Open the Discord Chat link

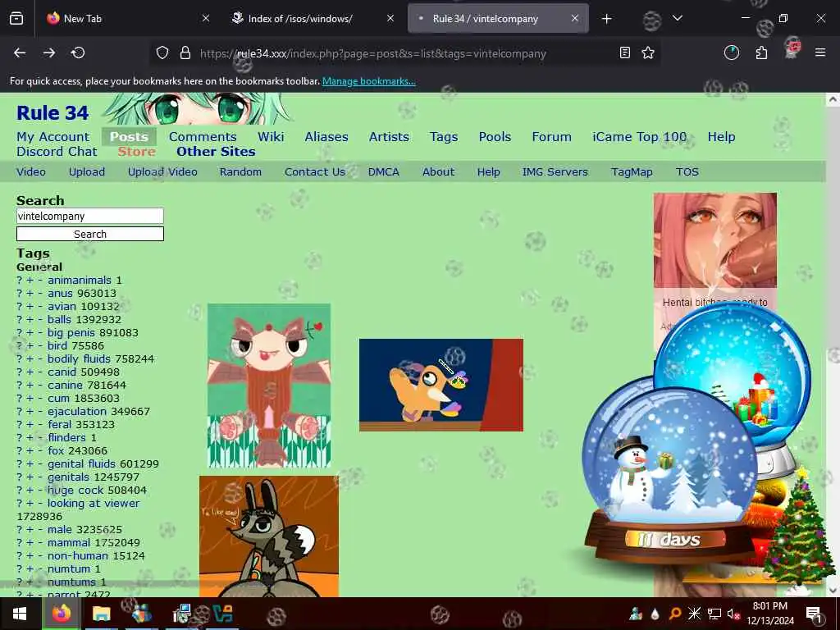[x=57, y=152]
